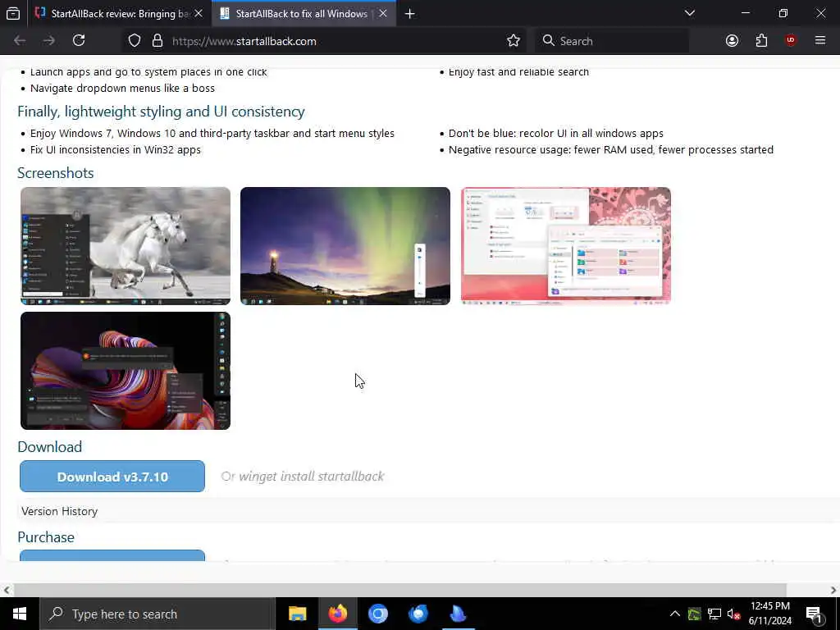Screen dimensions: 840x630
Task: Open the notification center icon
Action: [814, 614]
